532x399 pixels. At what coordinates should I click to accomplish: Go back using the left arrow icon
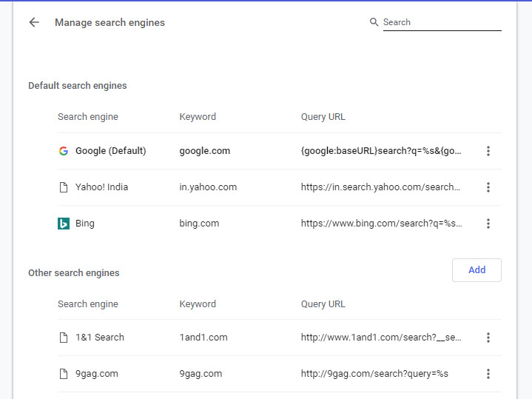coord(34,22)
